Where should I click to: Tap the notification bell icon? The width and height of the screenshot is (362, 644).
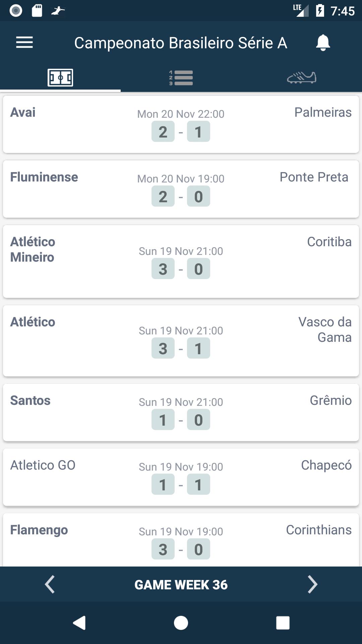point(323,43)
